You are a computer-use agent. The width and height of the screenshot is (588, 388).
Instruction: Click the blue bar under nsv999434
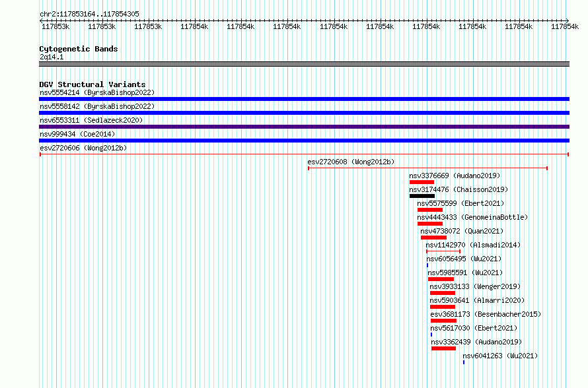304,141
